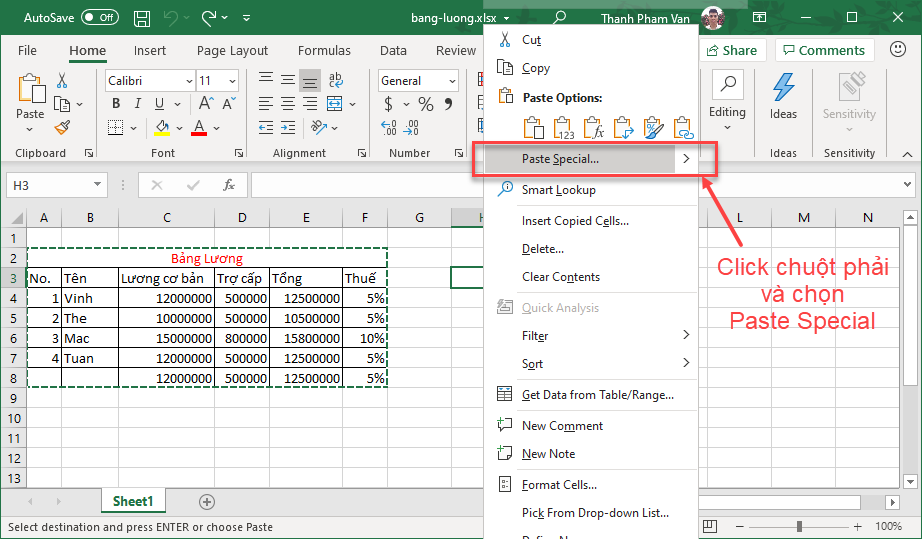Select the Sheet1 tab

pos(133,501)
